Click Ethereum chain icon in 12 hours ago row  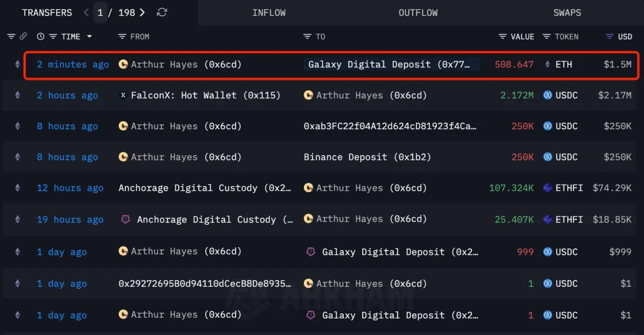click(x=18, y=188)
